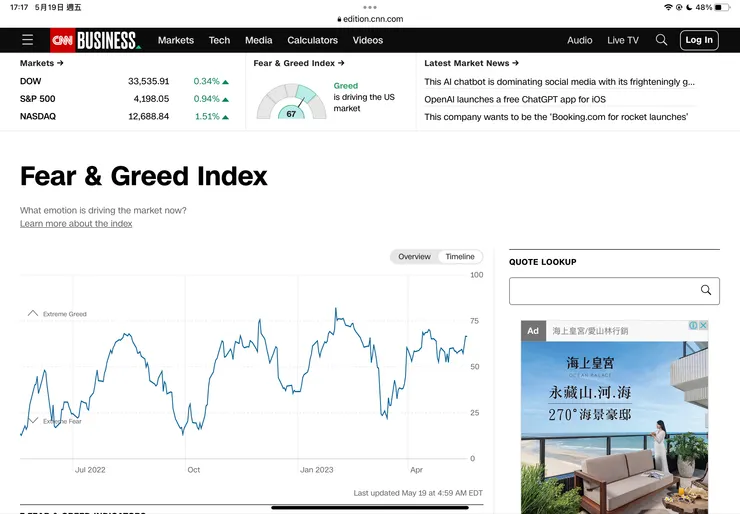
Task: Open the Videos nav item
Action: (368, 40)
